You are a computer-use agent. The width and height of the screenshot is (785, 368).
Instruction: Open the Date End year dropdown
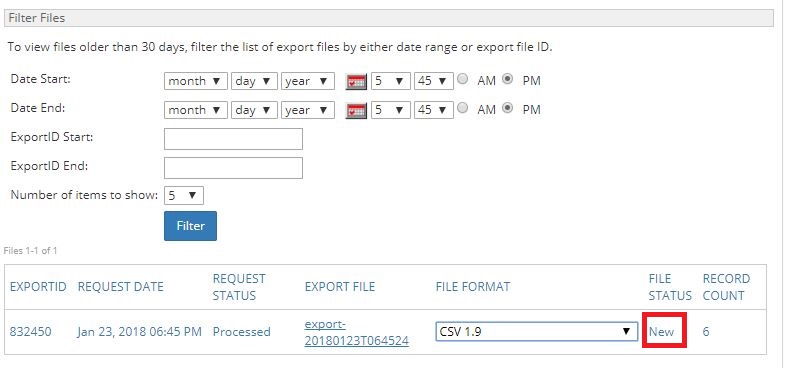[x=307, y=110]
